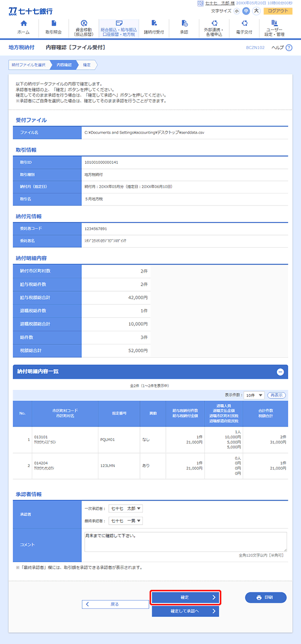
Task: Click the 取引照会 document icon
Action: coord(54,24)
